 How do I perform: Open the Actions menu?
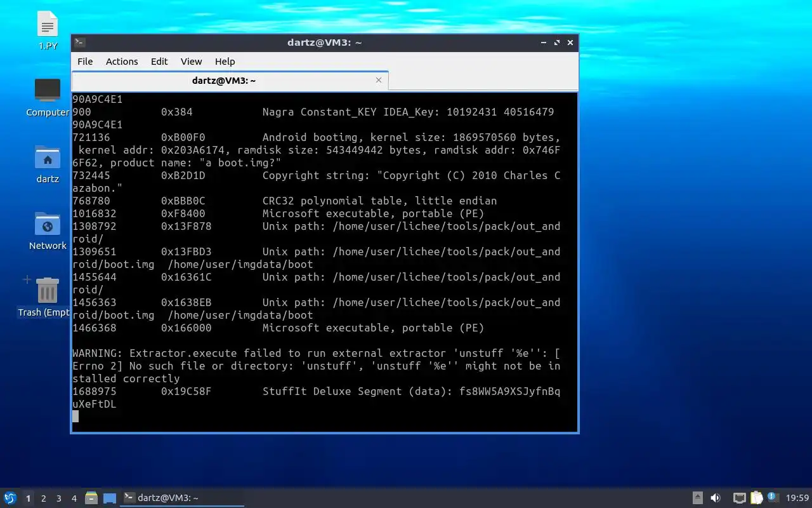pos(122,62)
